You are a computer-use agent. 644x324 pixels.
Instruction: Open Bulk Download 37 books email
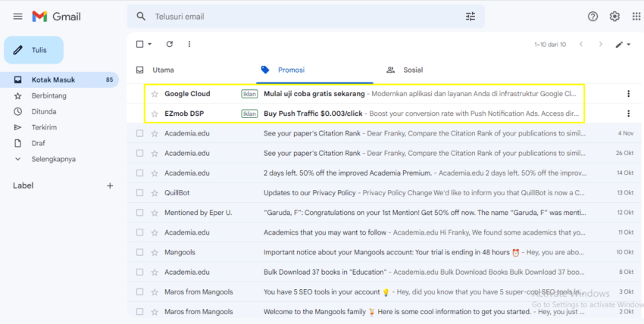tap(325, 272)
